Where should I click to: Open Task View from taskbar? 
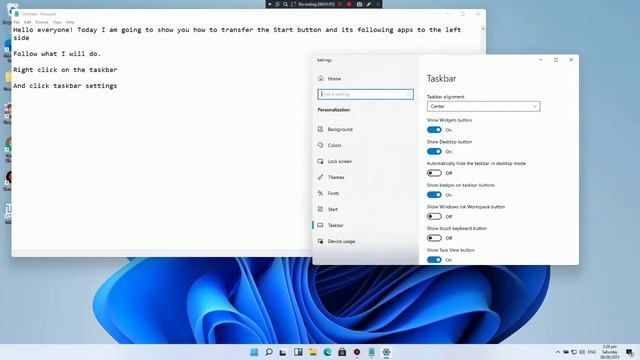[283, 352]
